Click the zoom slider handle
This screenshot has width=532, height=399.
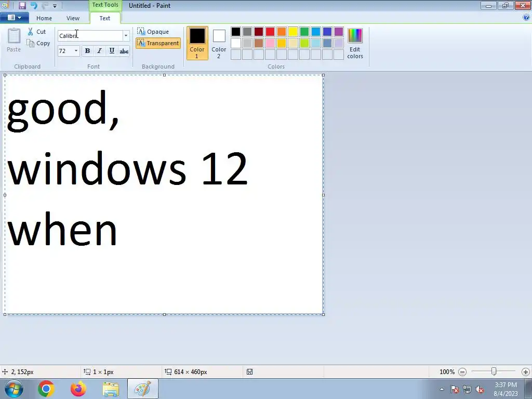coord(494,371)
